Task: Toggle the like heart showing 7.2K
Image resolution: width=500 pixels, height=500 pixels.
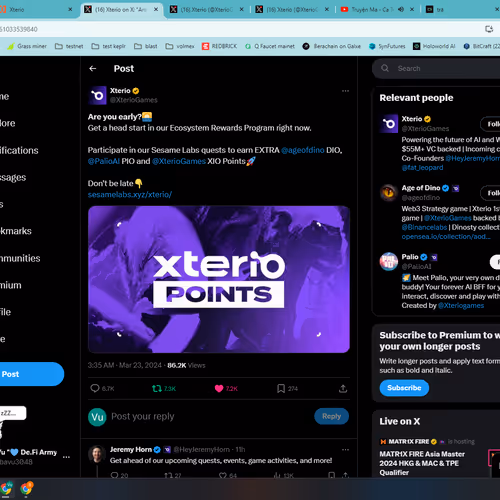Action: (x=219, y=388)
